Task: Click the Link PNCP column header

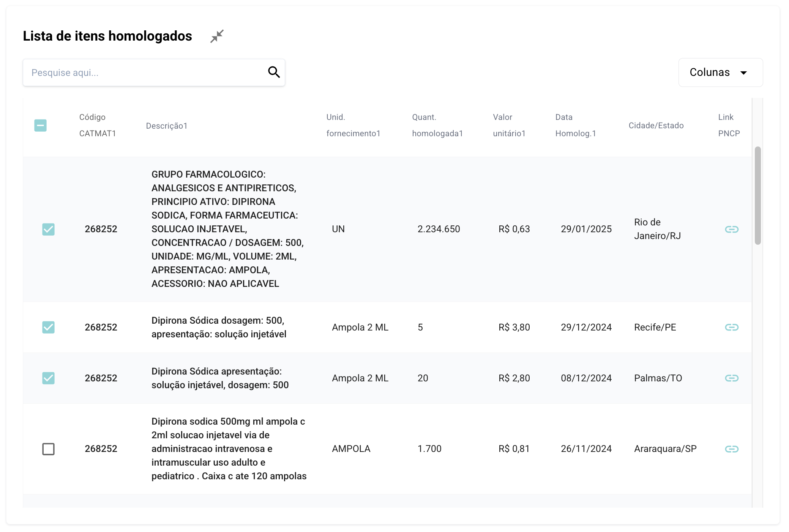Action: tap(729, 125)
